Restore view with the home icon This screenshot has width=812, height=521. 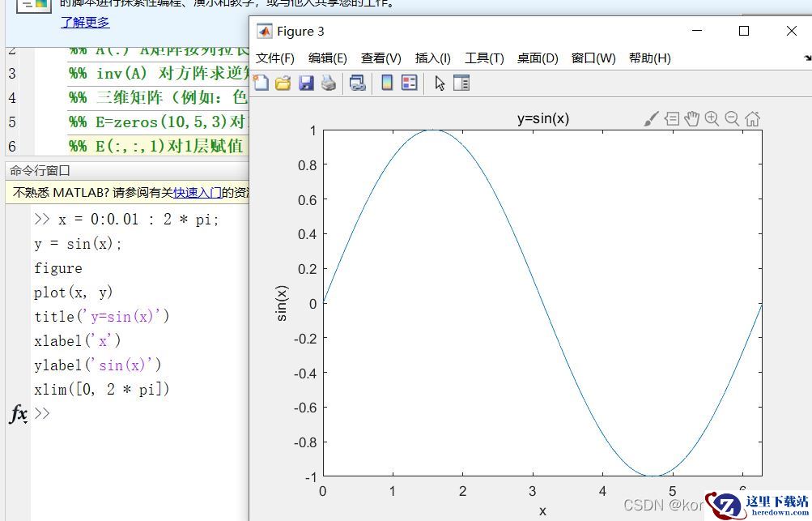tap(752, 119)
